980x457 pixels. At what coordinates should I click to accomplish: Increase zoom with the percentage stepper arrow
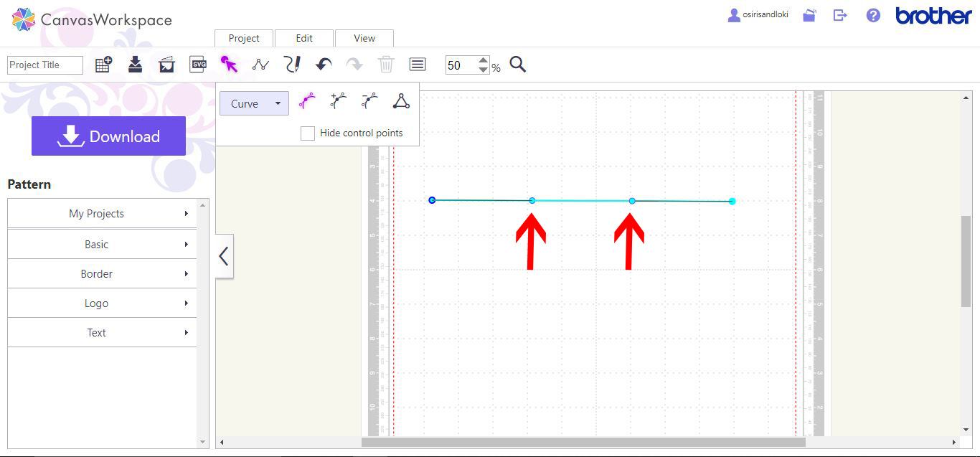[483, 60]
